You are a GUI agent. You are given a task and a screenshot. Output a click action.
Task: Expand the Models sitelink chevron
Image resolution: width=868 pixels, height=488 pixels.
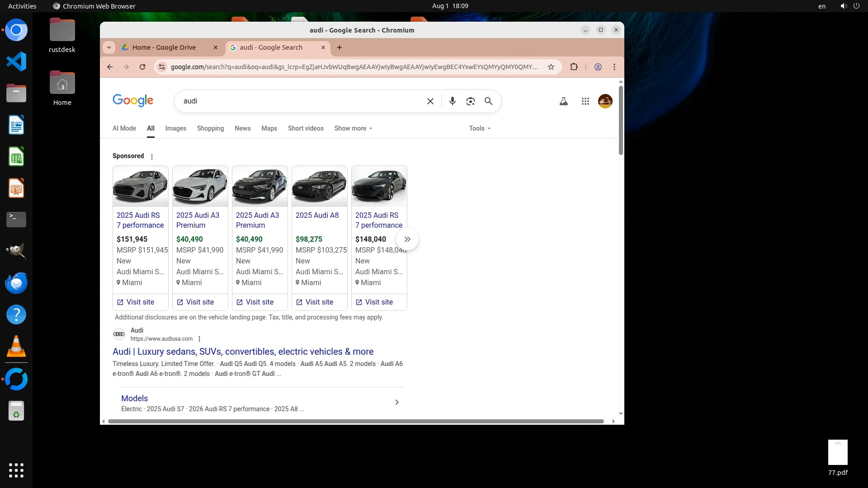[396, 402]
